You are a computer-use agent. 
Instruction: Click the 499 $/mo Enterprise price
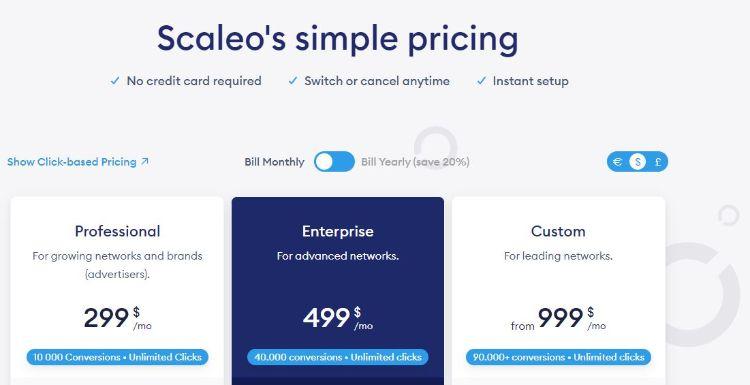[x=338, y=318]
